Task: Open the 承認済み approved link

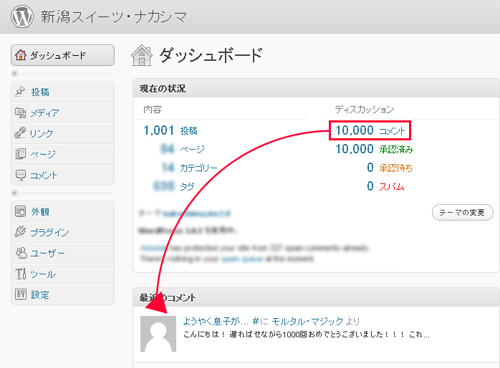Action: click(396, 150)
